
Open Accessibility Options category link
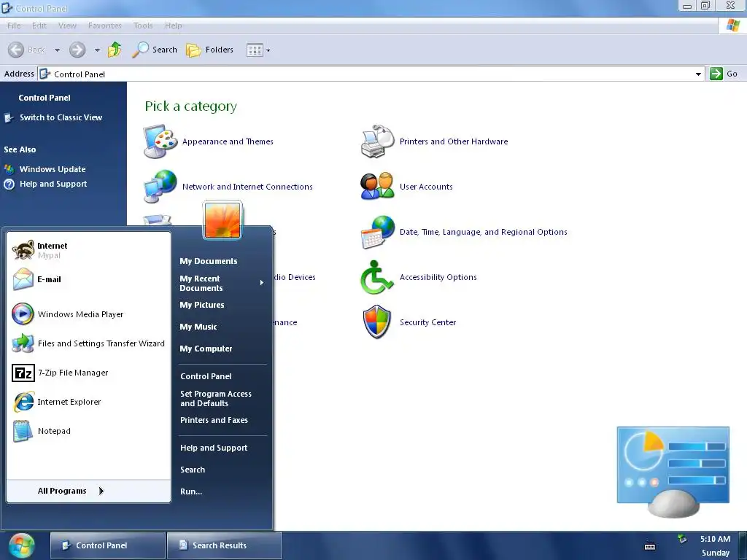coord(438,277)
